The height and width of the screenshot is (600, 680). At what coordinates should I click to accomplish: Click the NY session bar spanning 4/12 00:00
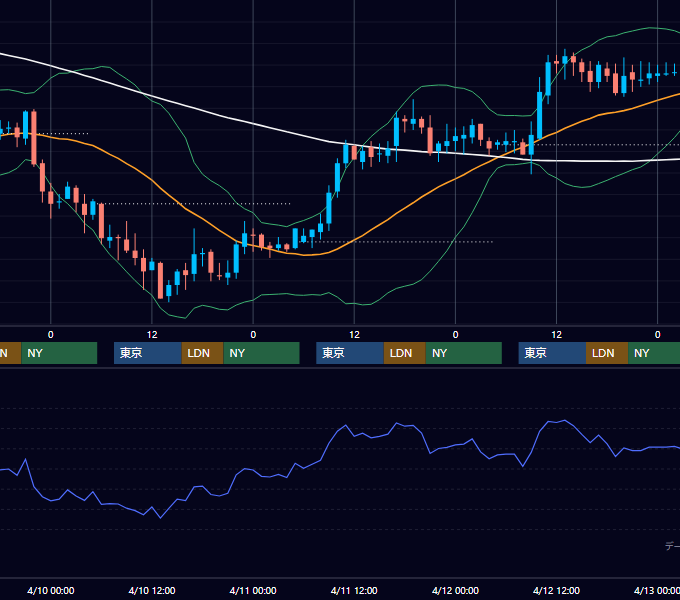[464, 353]
